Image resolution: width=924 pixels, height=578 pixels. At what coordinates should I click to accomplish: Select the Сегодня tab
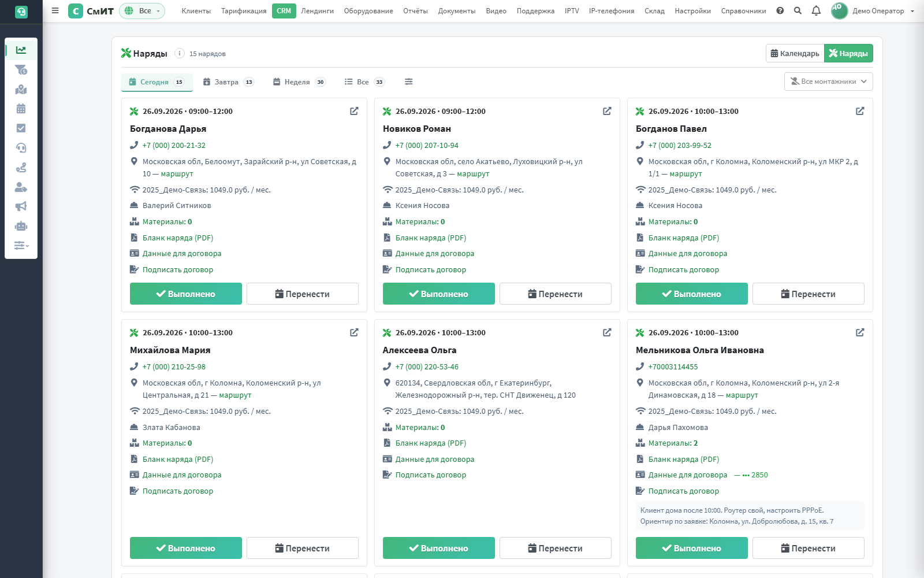157,82
